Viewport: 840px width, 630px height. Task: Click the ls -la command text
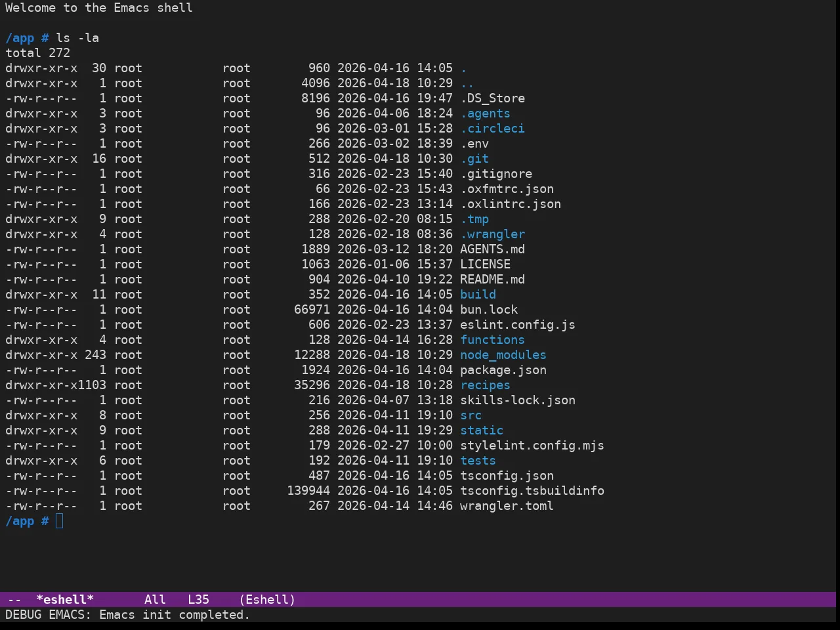(x=77, y=38)
